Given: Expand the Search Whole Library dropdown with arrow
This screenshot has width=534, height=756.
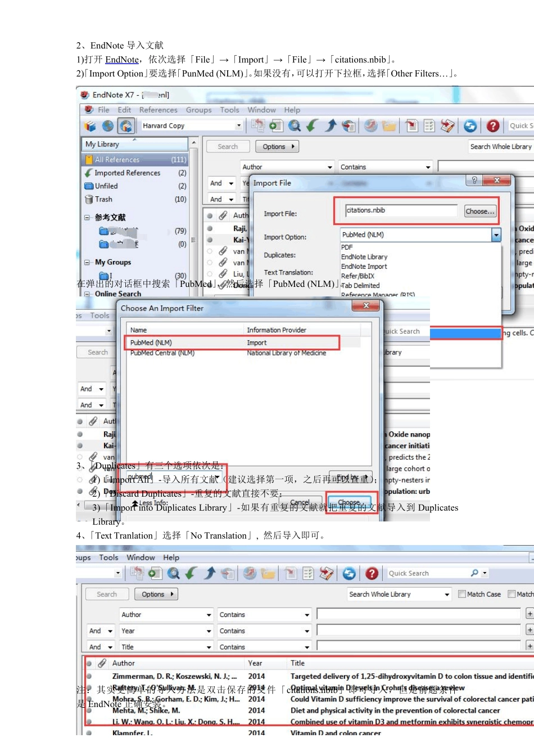Looking at the screenshot, I should (447, 595).
